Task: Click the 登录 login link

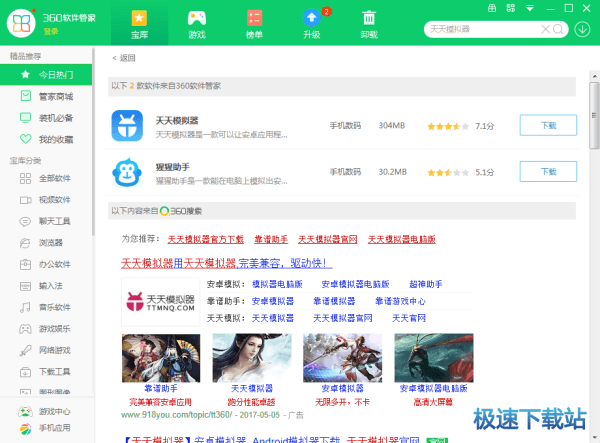Action: (51, 31)
